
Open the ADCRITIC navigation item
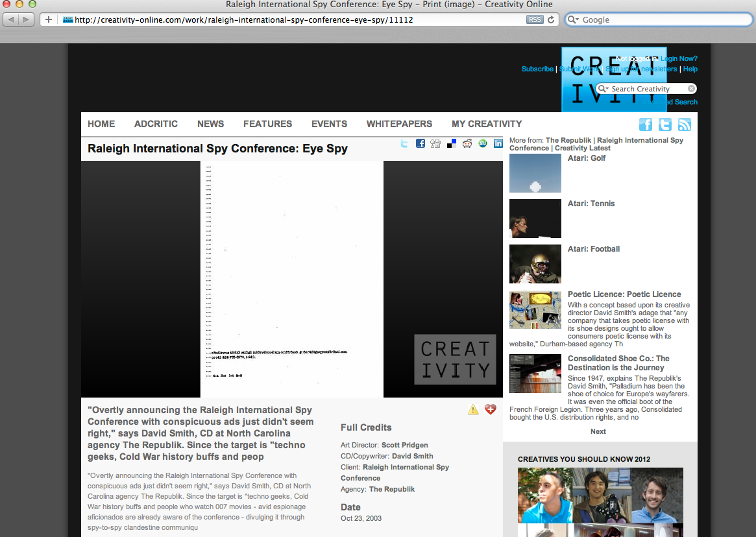click(x=156, y=124)
